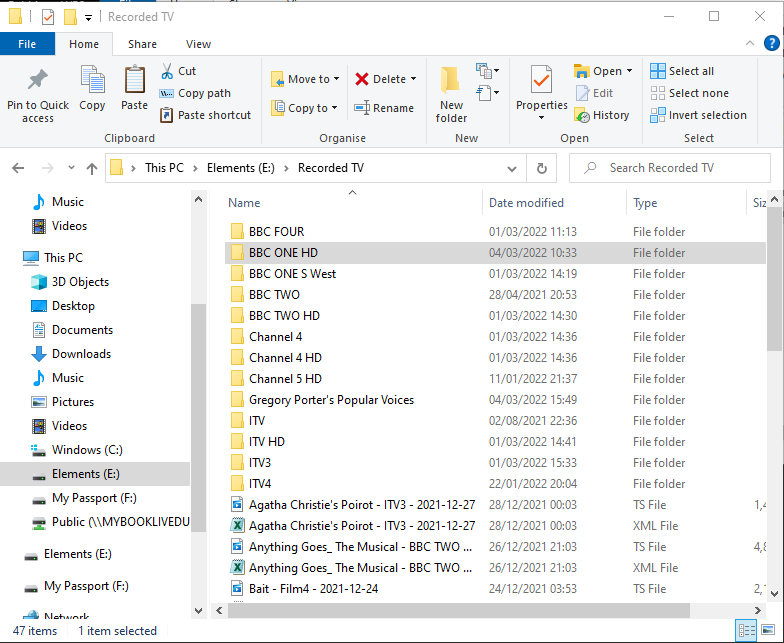Expand the Move to dropdown
784x643 pixels.
coord(336,79)
